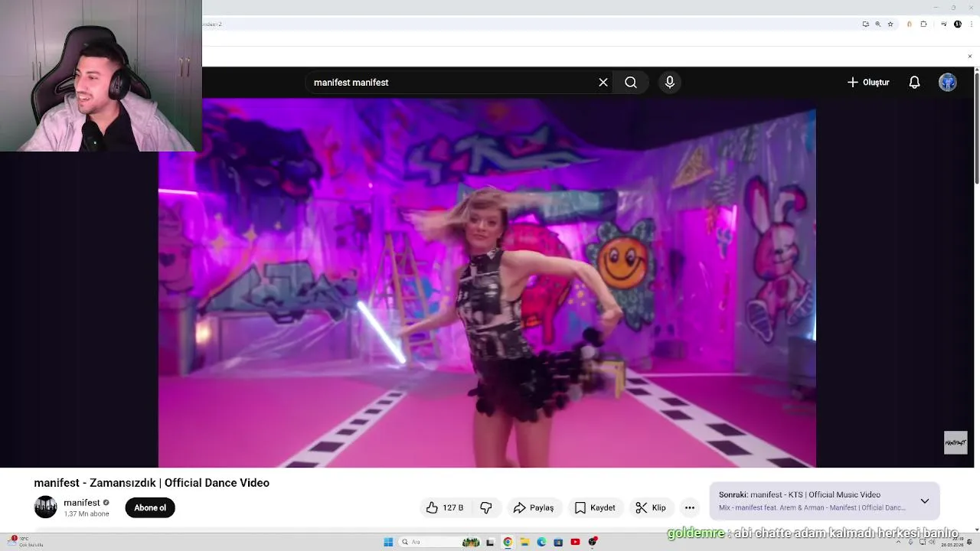Open Chrome three-dot menu
Image resolution: width=980 pixels, height=551 pixels.
972,24
